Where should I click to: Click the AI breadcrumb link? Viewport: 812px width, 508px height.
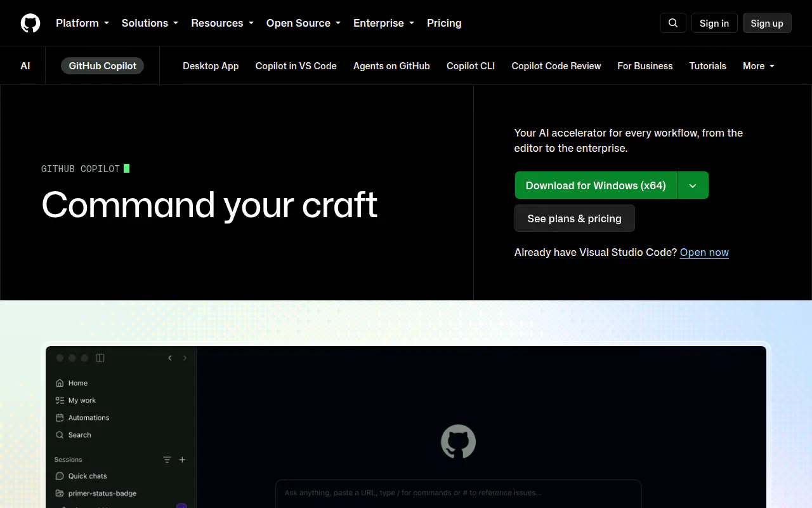pos(25,66)
